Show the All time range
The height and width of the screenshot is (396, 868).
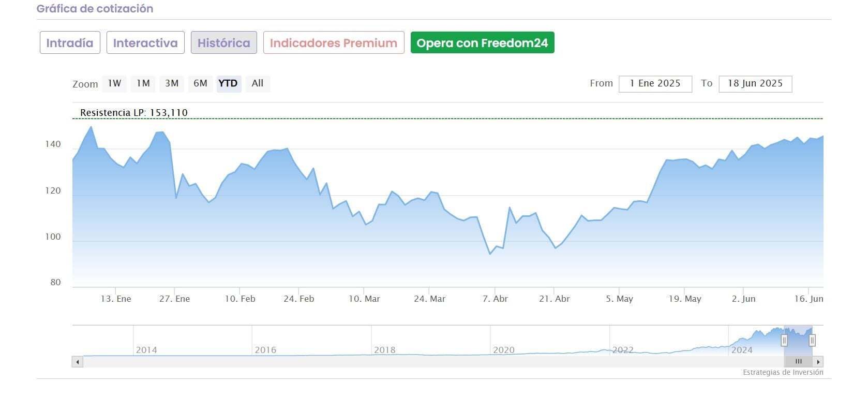(258, 83)
